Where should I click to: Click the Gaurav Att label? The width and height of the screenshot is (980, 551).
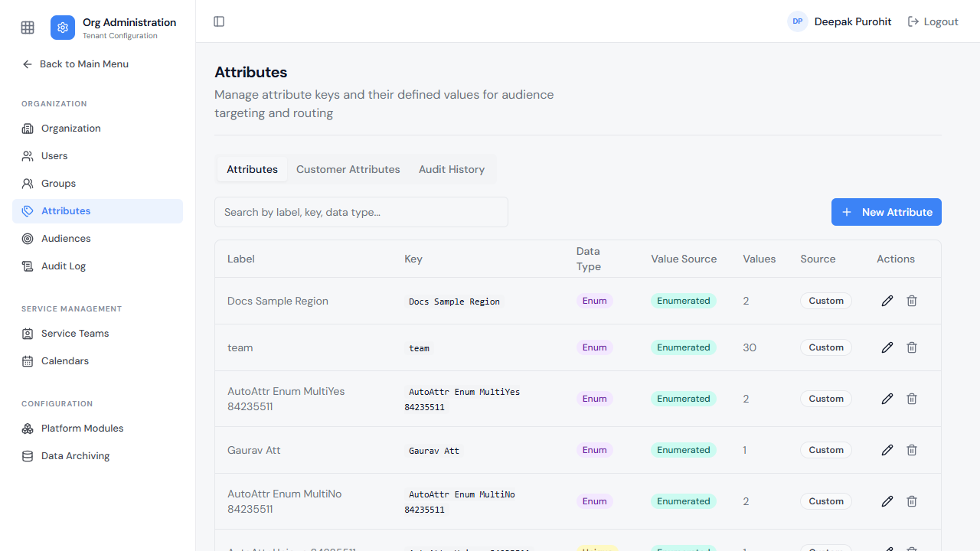tap(254, 450)
